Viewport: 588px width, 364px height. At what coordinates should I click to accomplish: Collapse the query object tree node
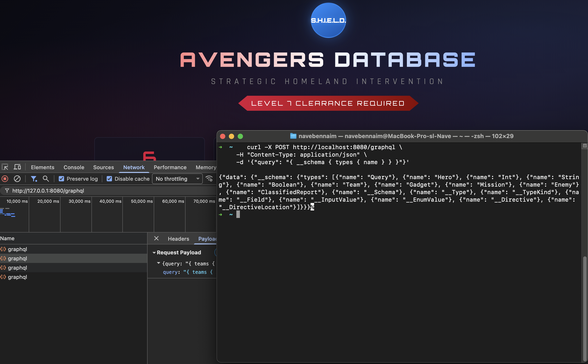point(158,263)
